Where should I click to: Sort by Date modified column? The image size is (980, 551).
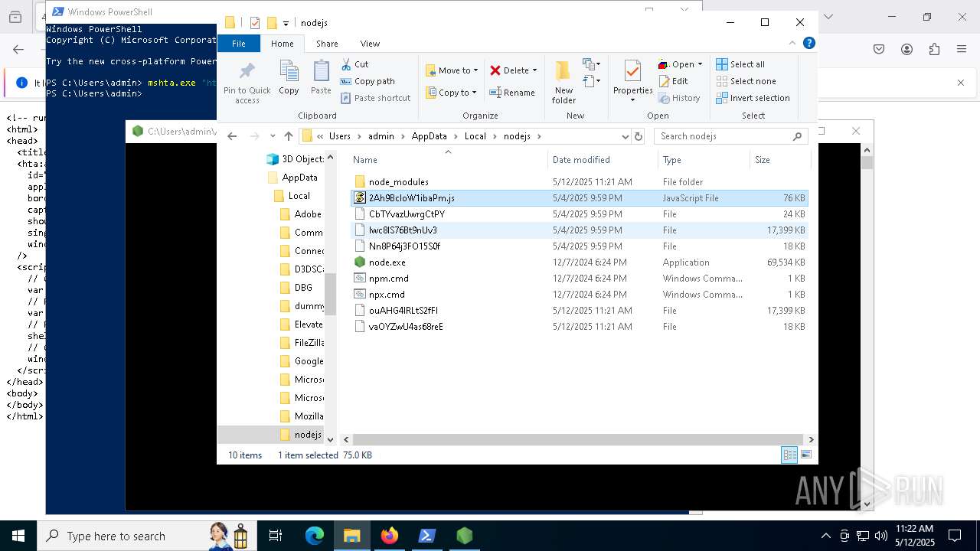click(x=603, y=160)
